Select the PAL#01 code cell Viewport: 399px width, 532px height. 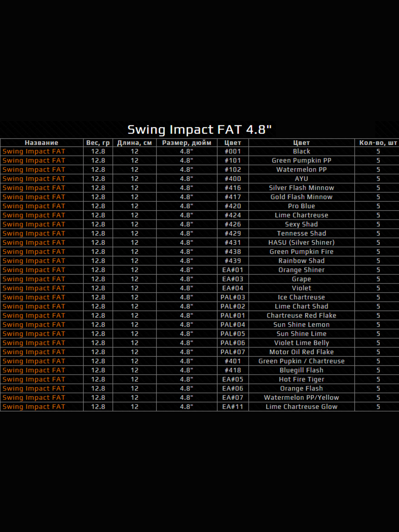pos(233,315)
